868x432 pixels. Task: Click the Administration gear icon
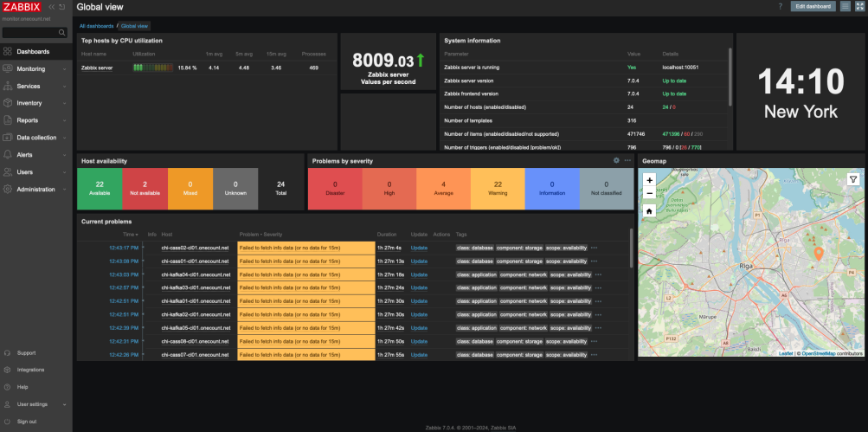(x=7, y=189)
